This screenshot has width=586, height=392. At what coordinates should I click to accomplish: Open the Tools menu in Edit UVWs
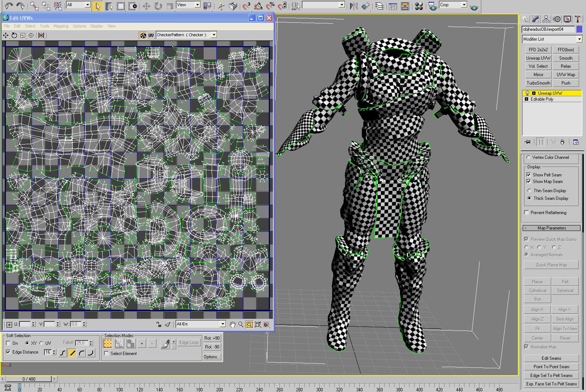click(45, 26)
